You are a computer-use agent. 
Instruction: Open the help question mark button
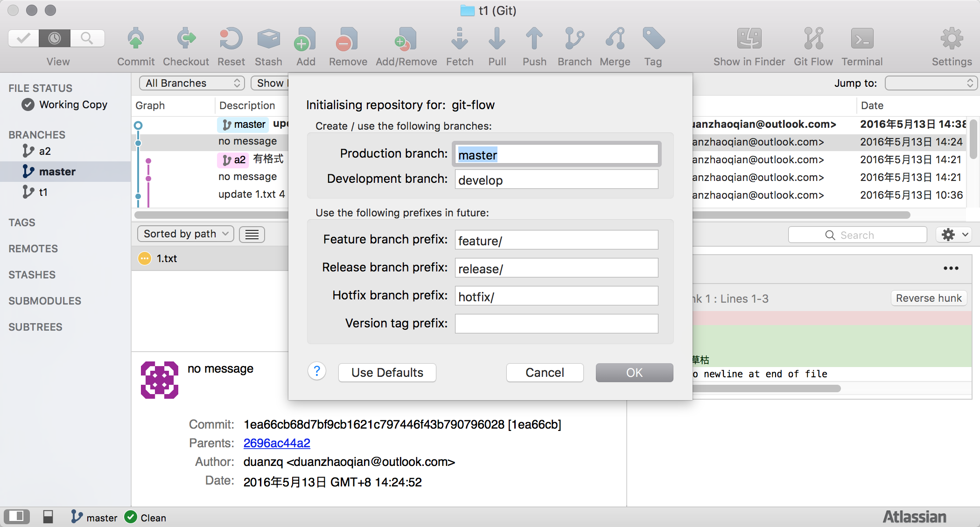tap(317, 372)
